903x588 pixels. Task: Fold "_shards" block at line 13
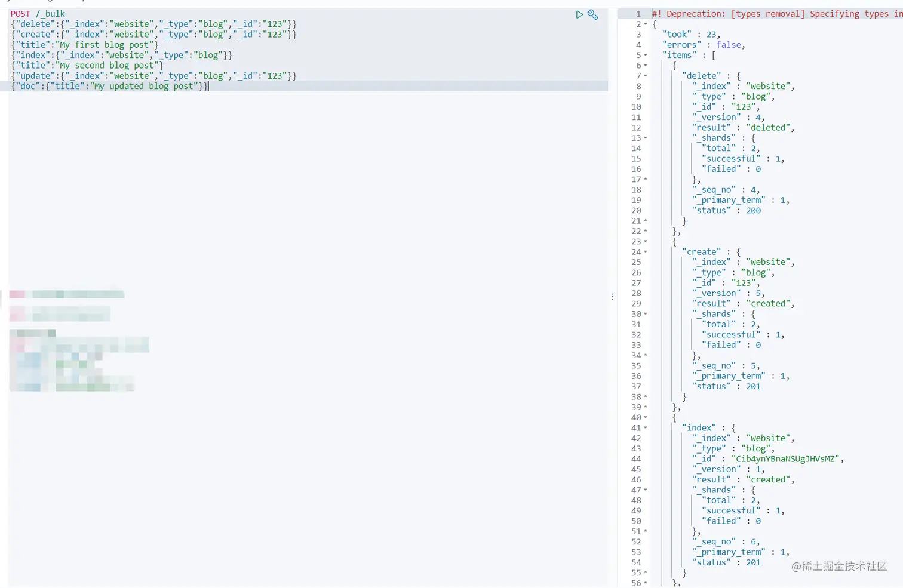click(646, 138)
